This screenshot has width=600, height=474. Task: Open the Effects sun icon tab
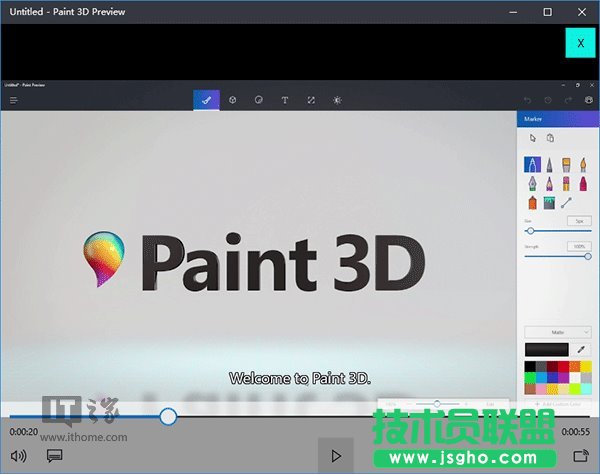pos(337,100)
